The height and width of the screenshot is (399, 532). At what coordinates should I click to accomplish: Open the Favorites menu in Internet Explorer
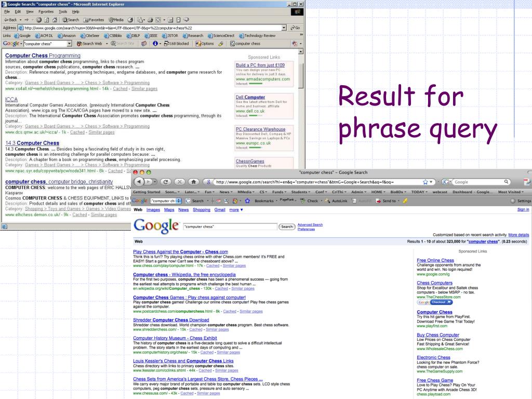(46, 11)
